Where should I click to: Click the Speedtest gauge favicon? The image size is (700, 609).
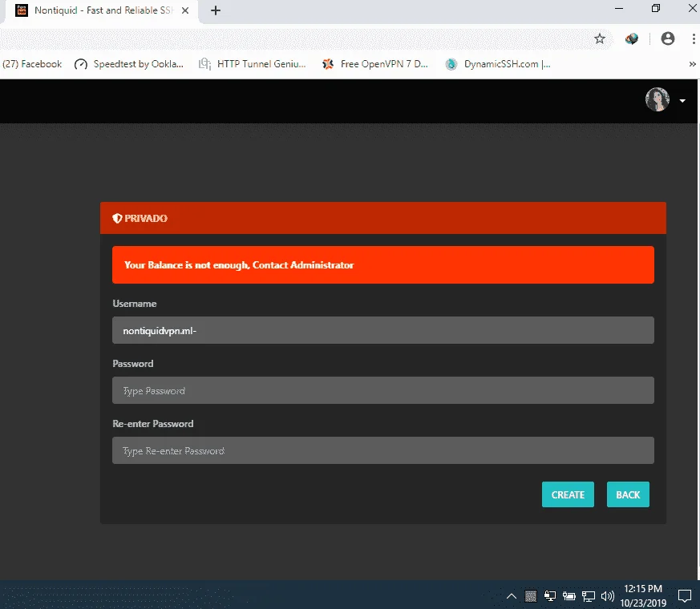(x=81, y=65)
